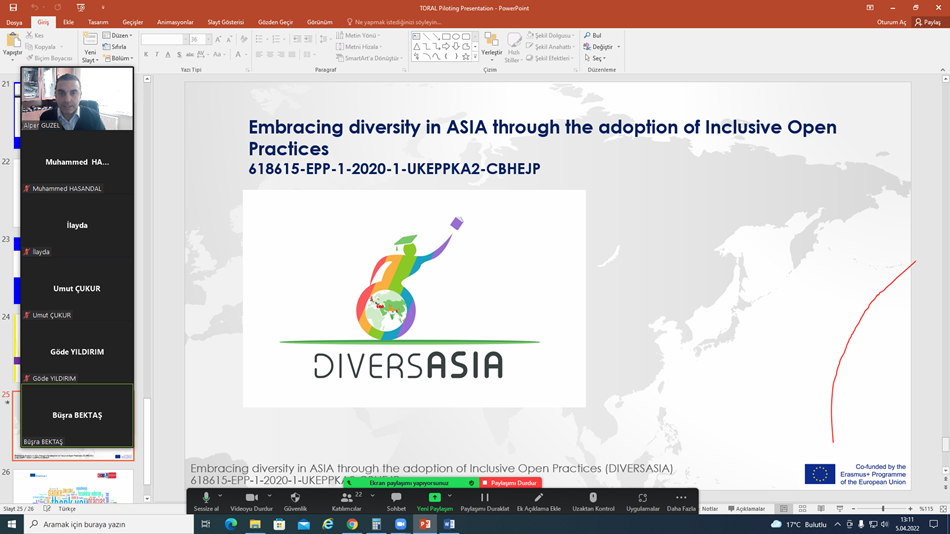Click the Daha Fazla three-dots icon
This screenshot has height=534, width=950.
coord(681,498)
